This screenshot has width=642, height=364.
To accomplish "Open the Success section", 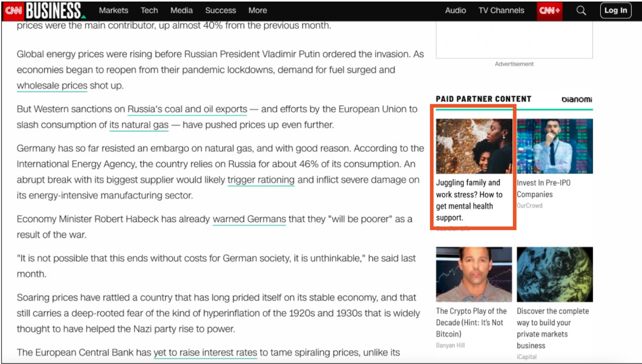I will (221, 10).
